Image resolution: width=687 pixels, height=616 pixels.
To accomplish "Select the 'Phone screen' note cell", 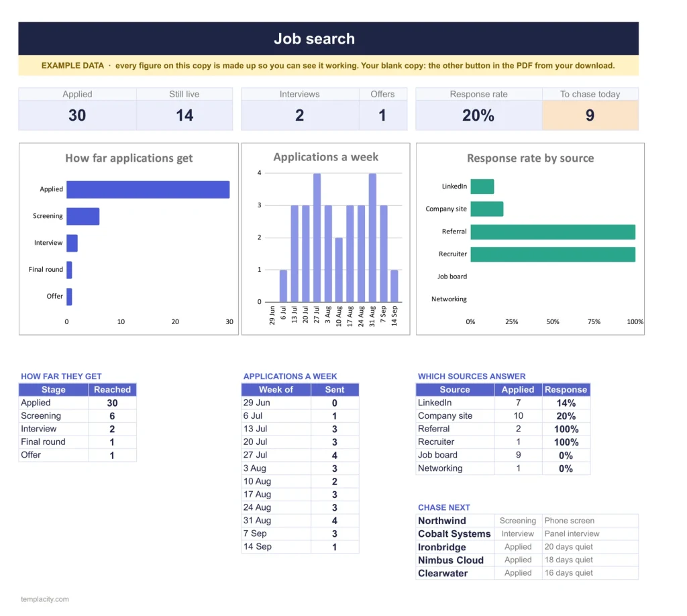I will [590, 521].
